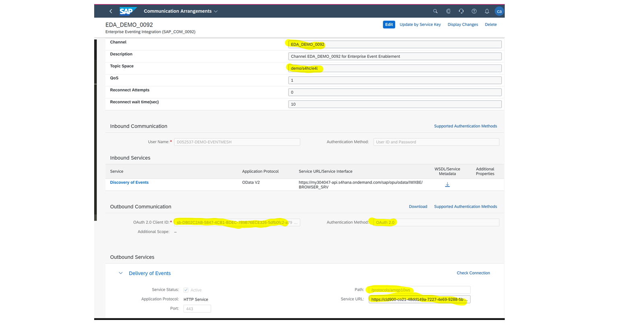This screenshot has width=644, height=324.
Task: Open the search magnifier in the header
Action: tap(435, 11)
